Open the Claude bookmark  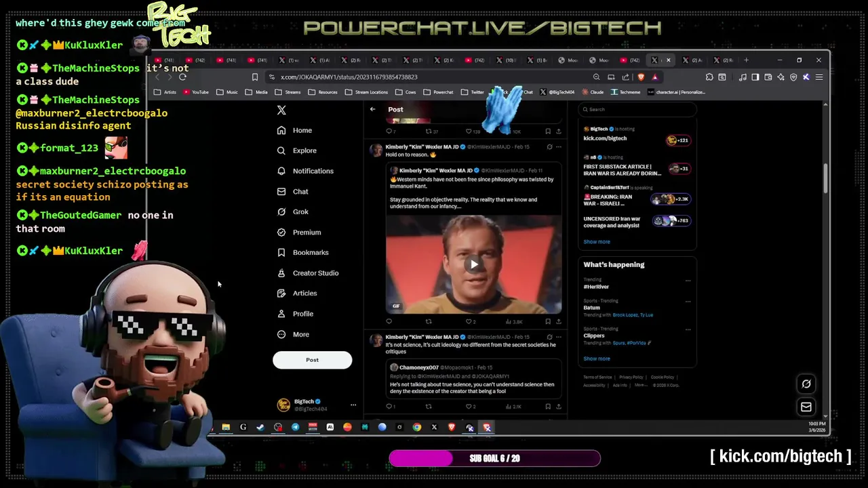pyautogui.click(x=592, y=92)
